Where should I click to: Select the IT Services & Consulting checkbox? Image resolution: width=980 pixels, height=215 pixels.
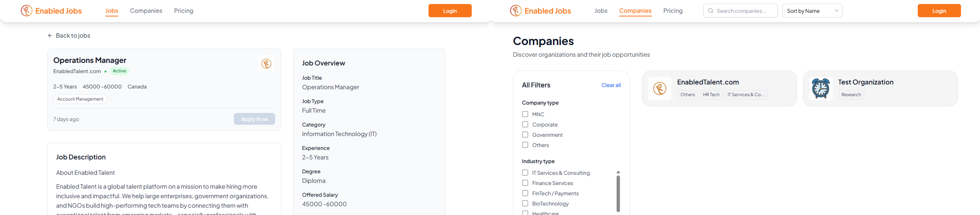[x=525, y=173]
